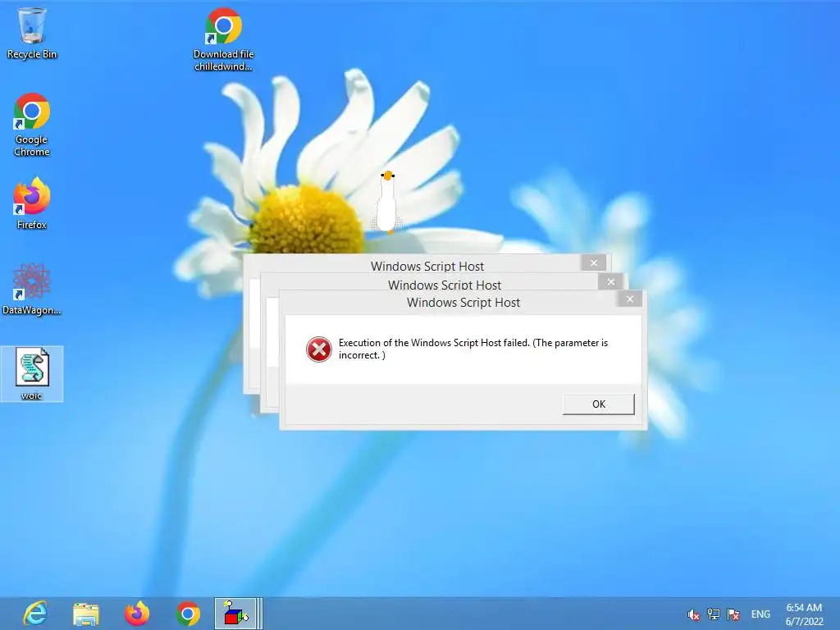Select the Google Chrome desktop shortcut

tap(32, 125)
